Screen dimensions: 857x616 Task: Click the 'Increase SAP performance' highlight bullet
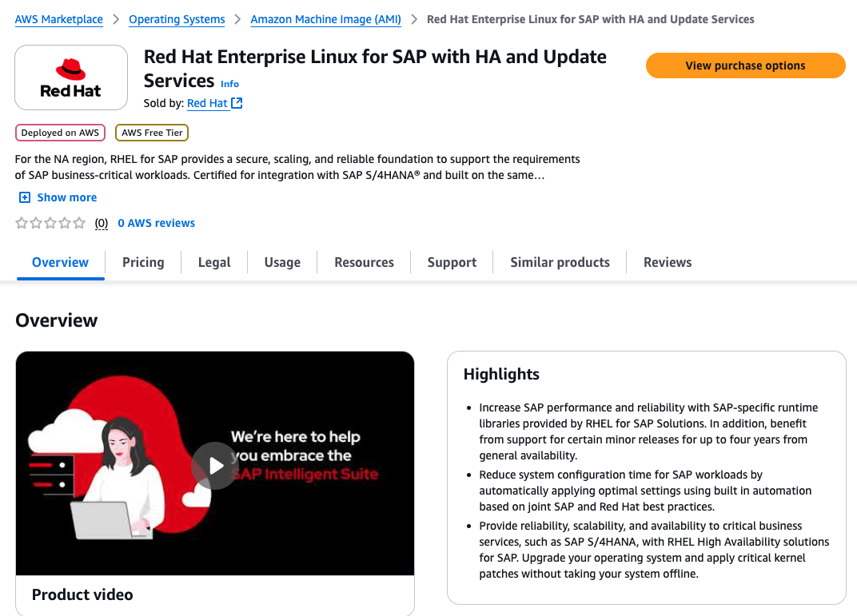coord(648,431)
